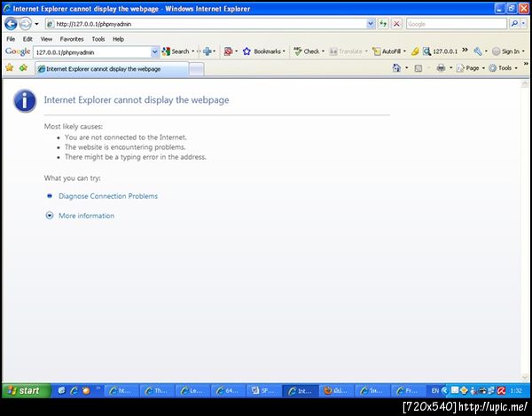Click the Google Toolbar Search button

click(176, 51)
